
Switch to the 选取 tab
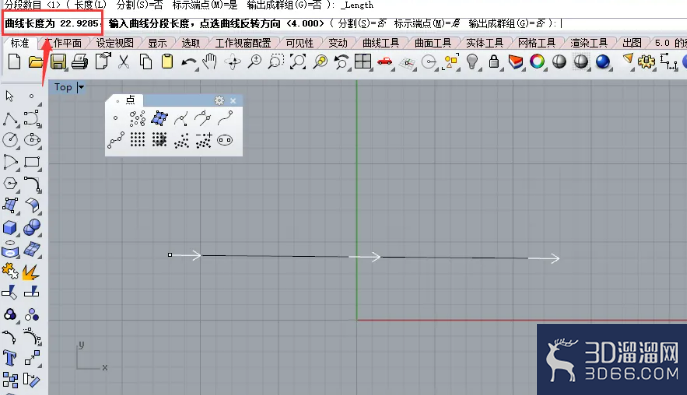click(x=190, y=42)
